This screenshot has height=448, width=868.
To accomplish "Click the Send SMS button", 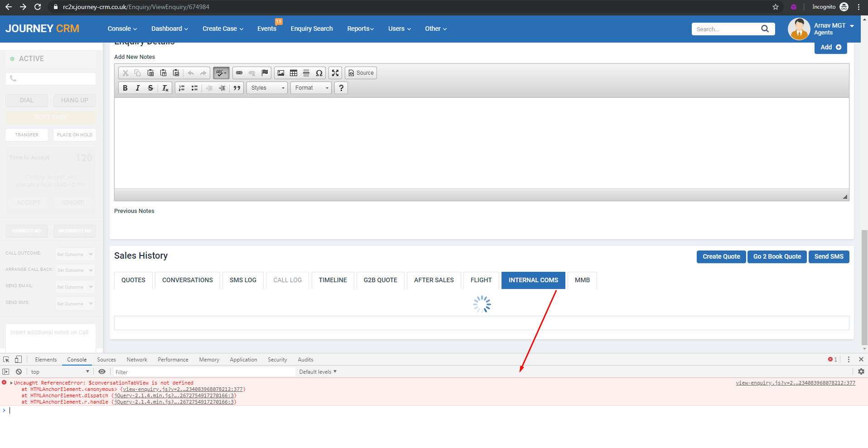I will (829, 257).
